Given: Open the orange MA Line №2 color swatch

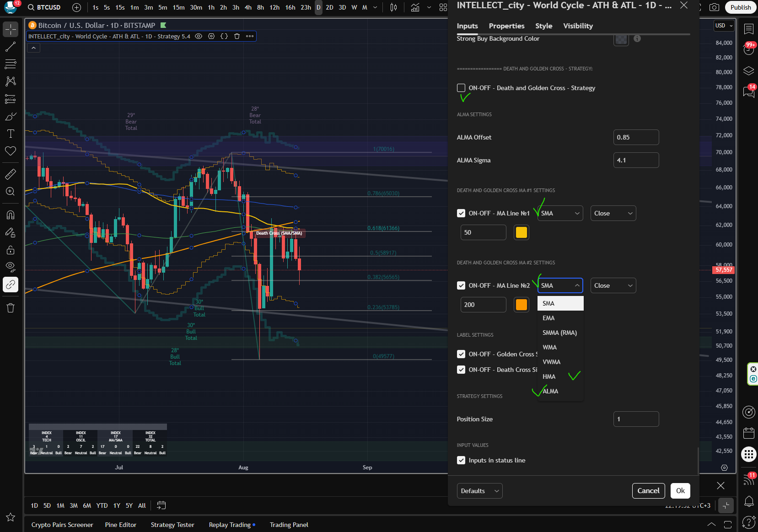Looking at the screenshot, I should tap(521, 305).
